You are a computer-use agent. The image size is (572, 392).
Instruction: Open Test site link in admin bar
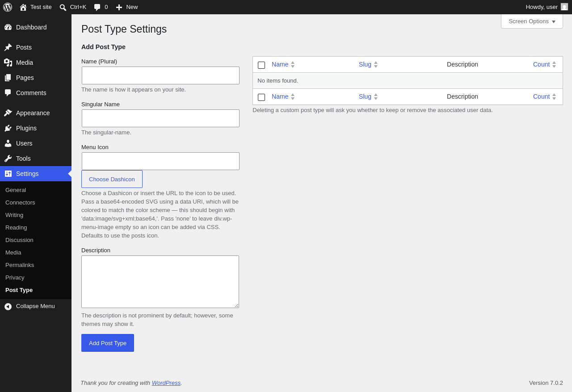coord(36,7)
